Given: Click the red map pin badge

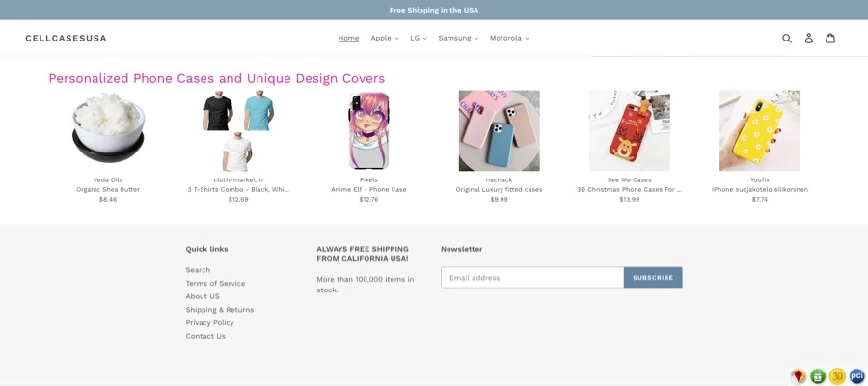Looking at the screenshot, I should [799, 375].
